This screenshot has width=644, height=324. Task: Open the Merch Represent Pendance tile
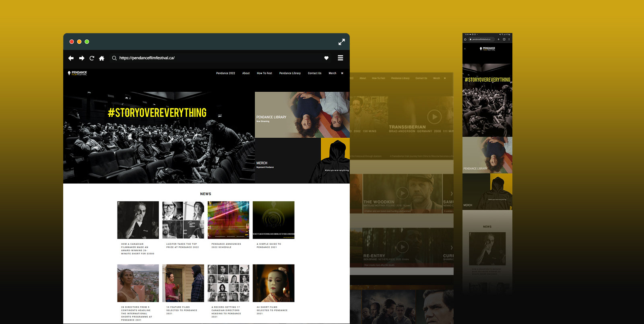(x=302, y=161)
